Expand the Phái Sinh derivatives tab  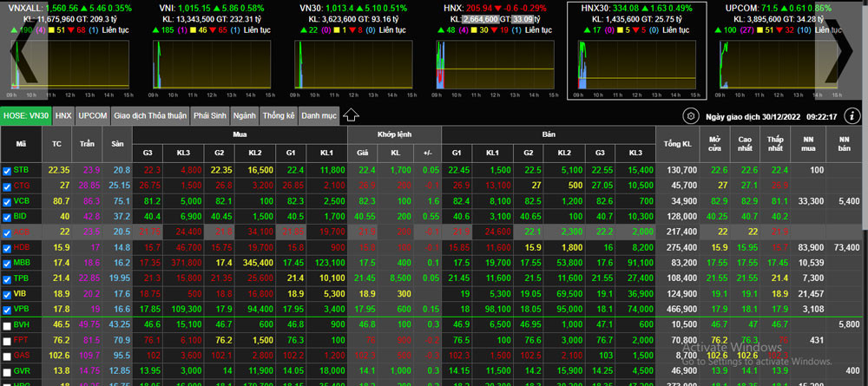[211, 114]
